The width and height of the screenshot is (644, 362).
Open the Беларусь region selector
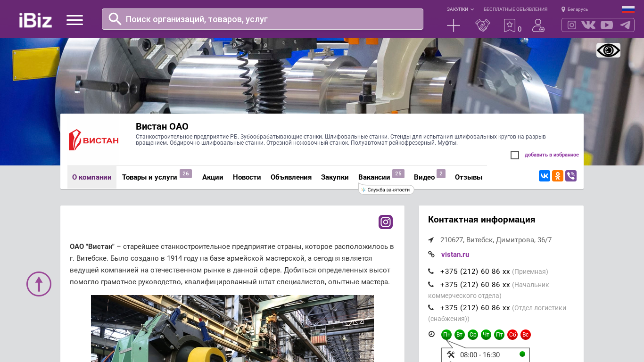pos(578,9)
